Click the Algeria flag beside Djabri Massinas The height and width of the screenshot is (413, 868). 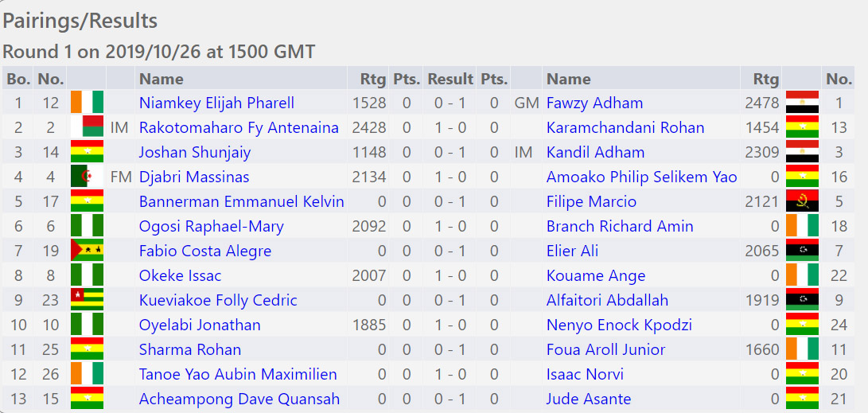87,177
